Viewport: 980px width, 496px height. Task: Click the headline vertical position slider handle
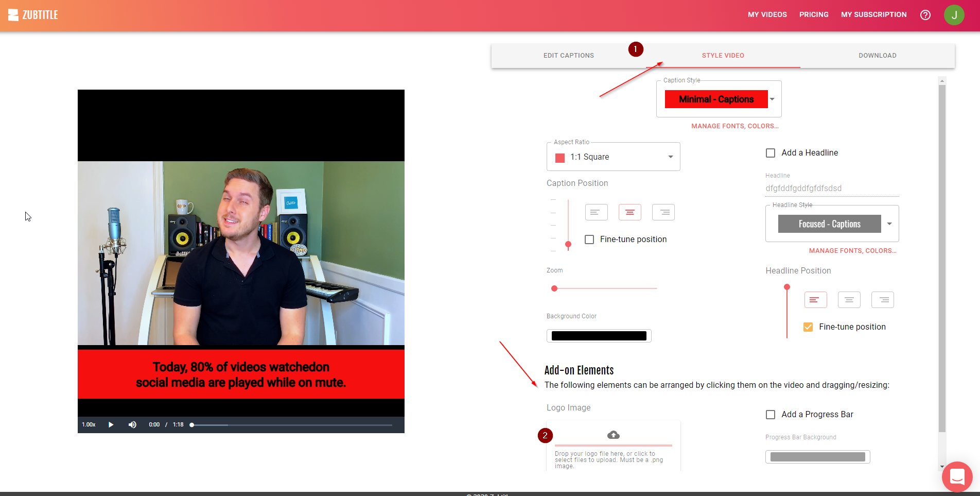pyautogui.click(x=786, y=287)
